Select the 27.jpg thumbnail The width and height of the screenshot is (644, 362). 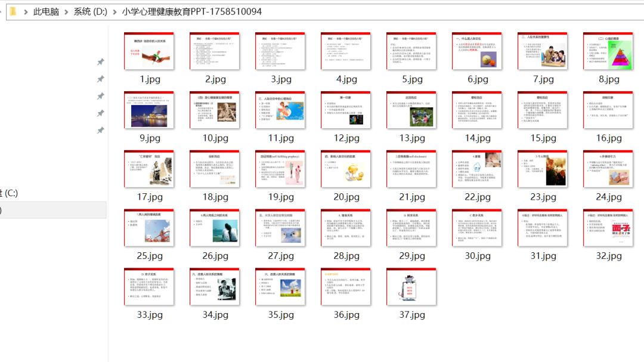point(280,228)
